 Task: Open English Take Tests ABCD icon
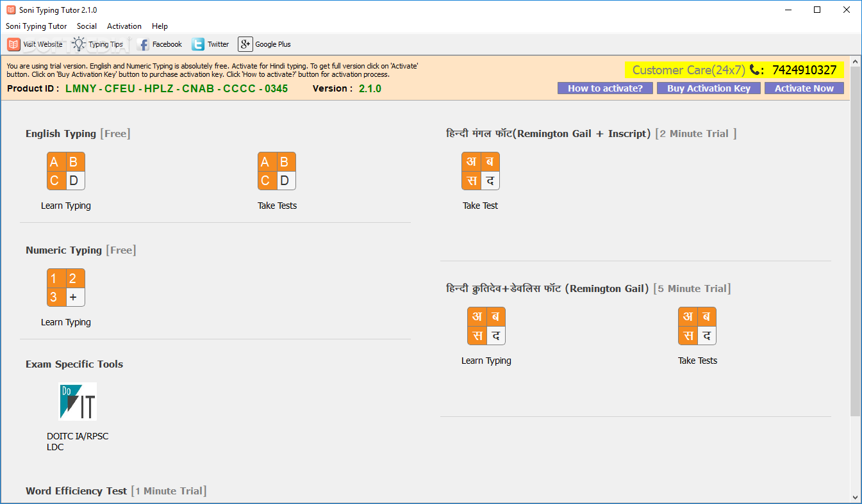[277, 171]
